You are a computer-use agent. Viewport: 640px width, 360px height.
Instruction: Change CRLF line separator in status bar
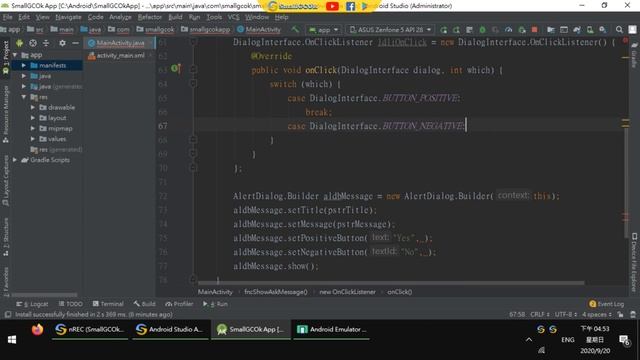pos(540,314)
